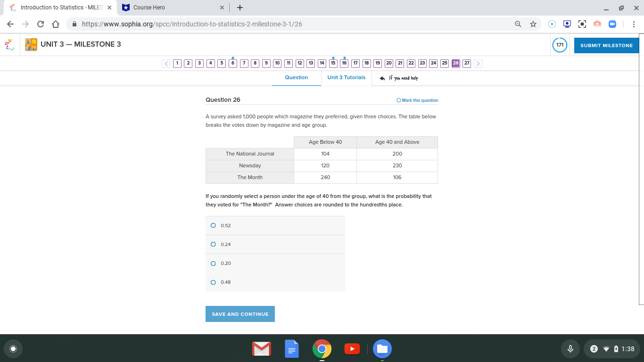Open Google Docs from the shelf

(x=292, y=349)
